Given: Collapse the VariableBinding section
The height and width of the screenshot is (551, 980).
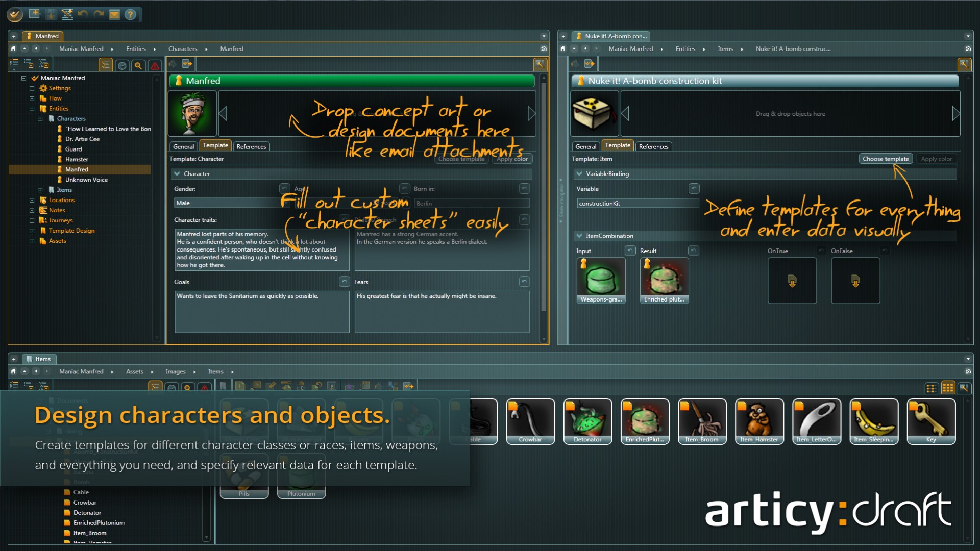Looking at the screenshot, I should tap(580, 173).
